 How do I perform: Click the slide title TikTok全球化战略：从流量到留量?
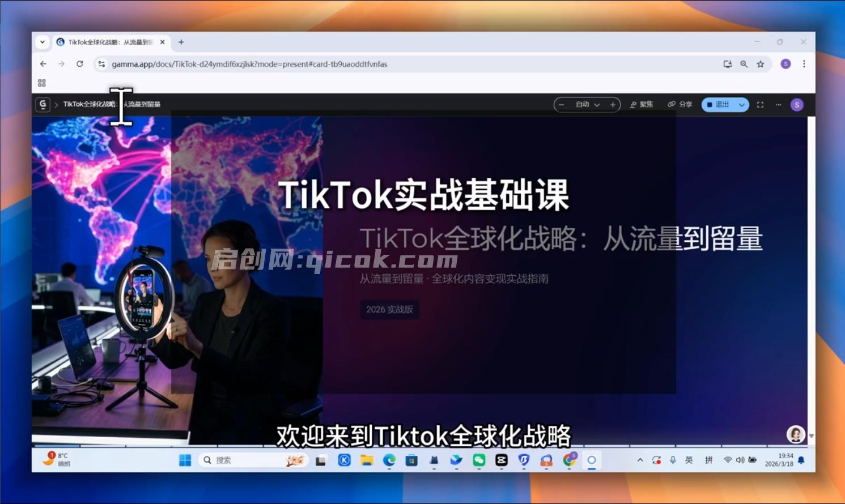(x=561, y=238)
